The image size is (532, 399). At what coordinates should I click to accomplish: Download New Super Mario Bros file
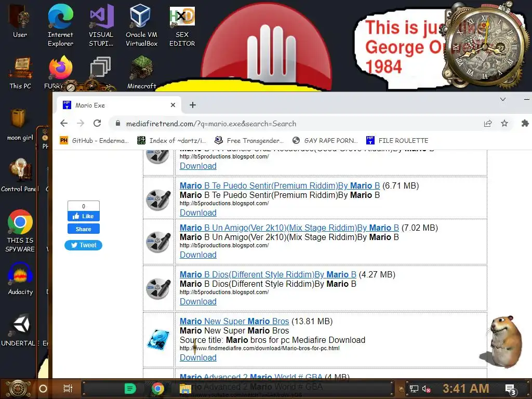[x=198, y=357]
